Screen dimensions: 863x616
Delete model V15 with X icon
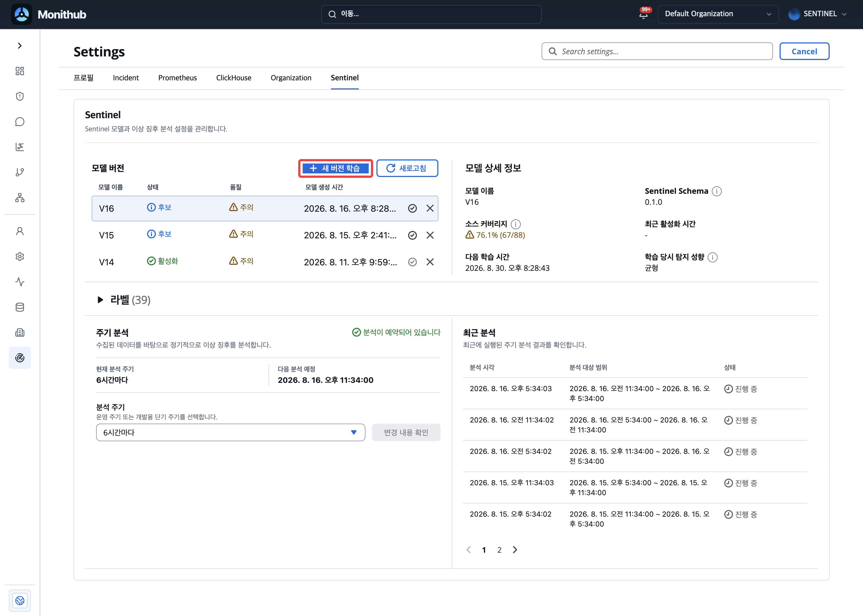click(x=430, y=235)
